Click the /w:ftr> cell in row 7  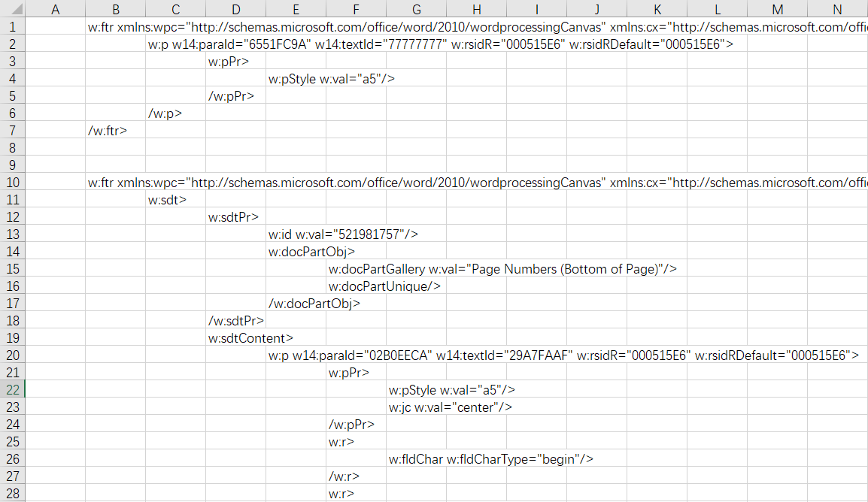pyautogui.click(x=116, y=130)
